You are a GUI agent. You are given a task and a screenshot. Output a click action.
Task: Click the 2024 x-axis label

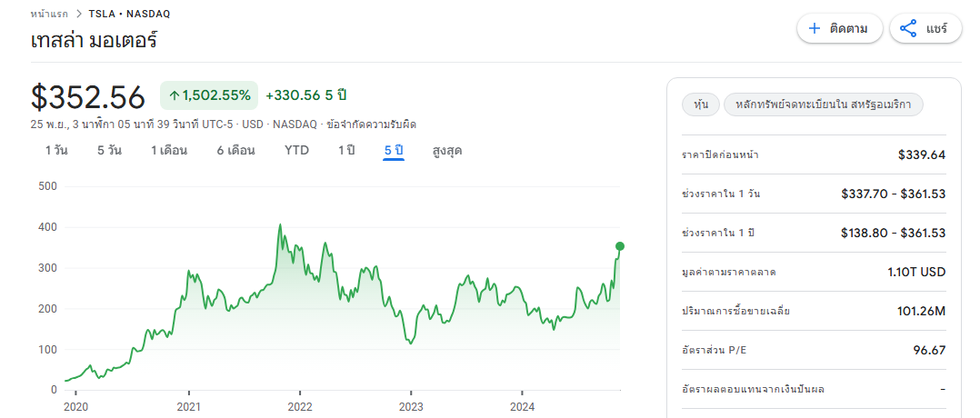point(522,407)
